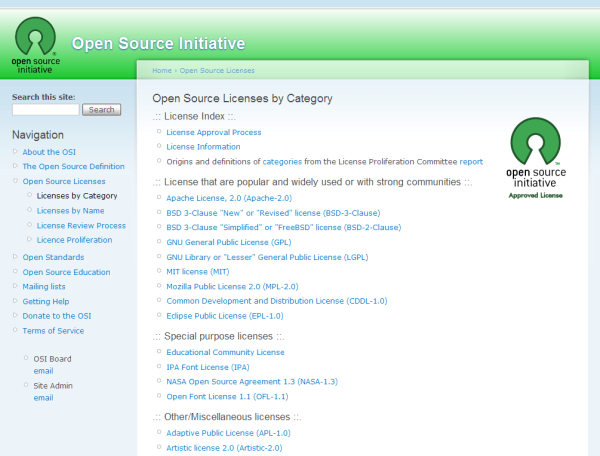Open Terms of Service in navigation

coord(53,331)
